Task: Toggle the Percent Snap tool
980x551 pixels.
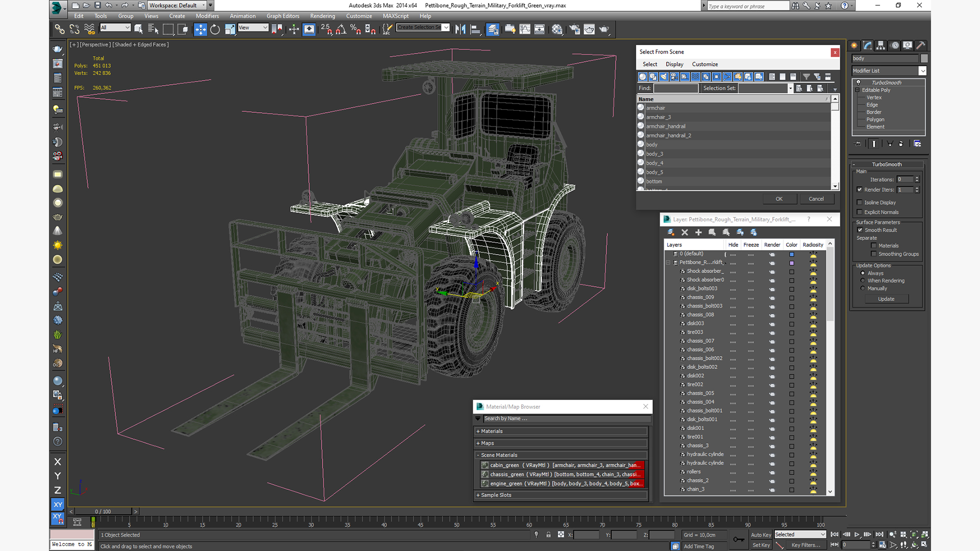Action: click(x=356, y=30)
